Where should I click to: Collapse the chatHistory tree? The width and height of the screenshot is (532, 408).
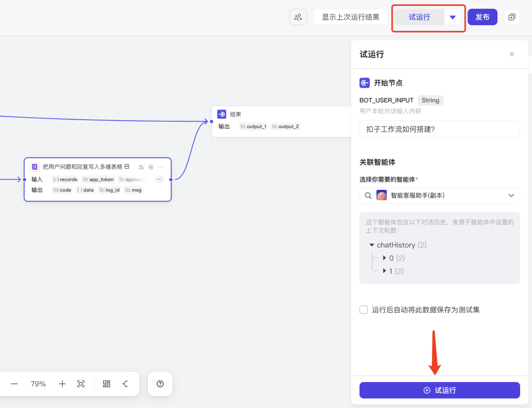tap(372, 245)
